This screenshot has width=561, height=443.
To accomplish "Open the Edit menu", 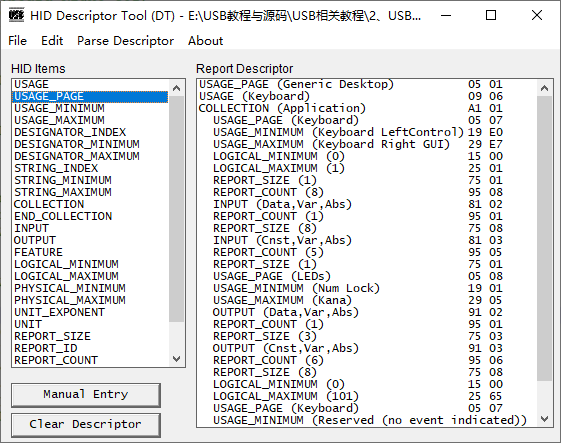I will tap(52, 41).
